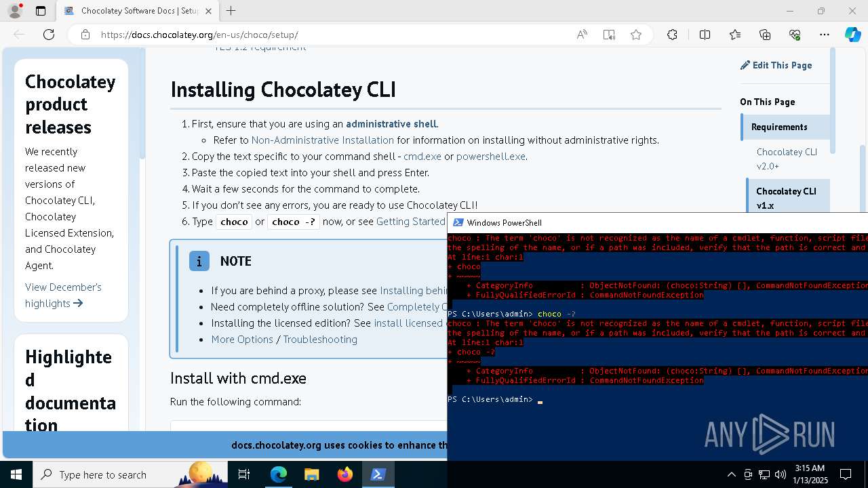Image resolution: width=868 pixels, height=488 pixels.
Task: Open File Explorer from taskbar
Action: coord(311,474)
